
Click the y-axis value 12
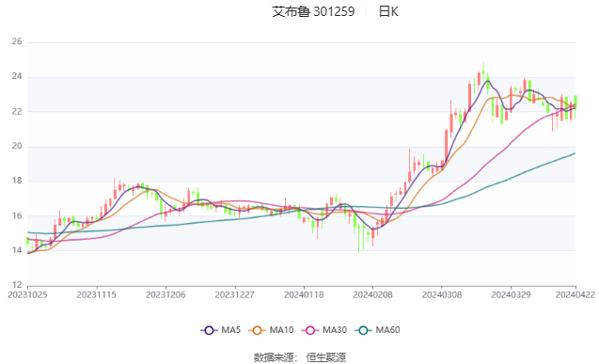[17, 285]
